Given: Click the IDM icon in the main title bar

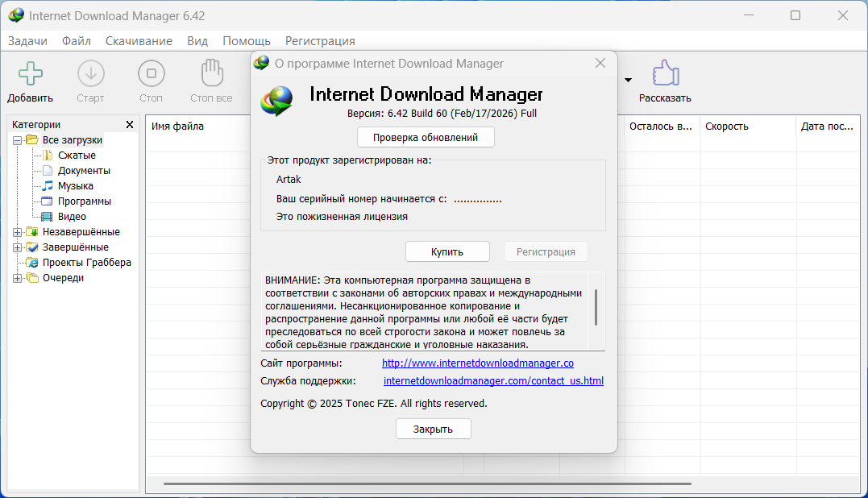Looking at the screenshot, I should coord(16,15).
